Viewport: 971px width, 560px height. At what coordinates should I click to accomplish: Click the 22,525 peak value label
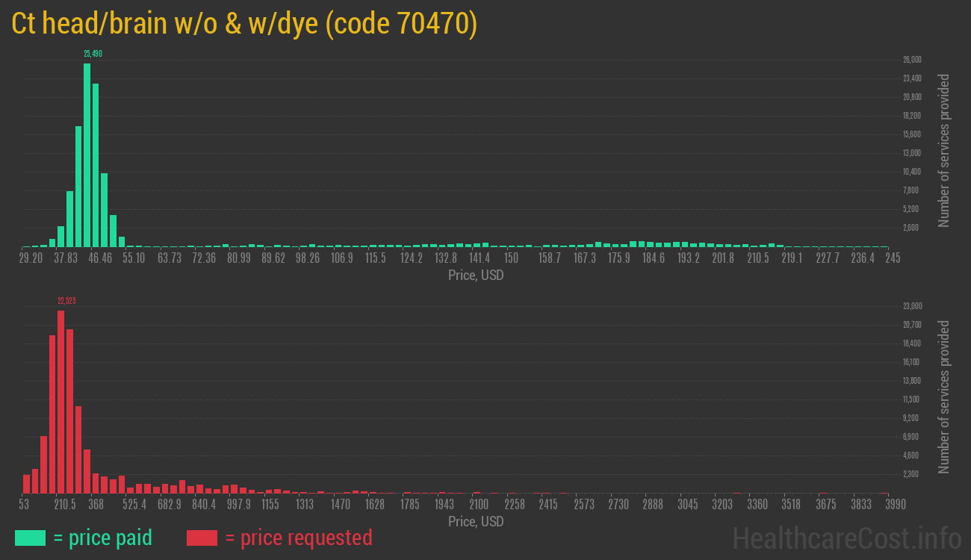click(x=66, y=301)
